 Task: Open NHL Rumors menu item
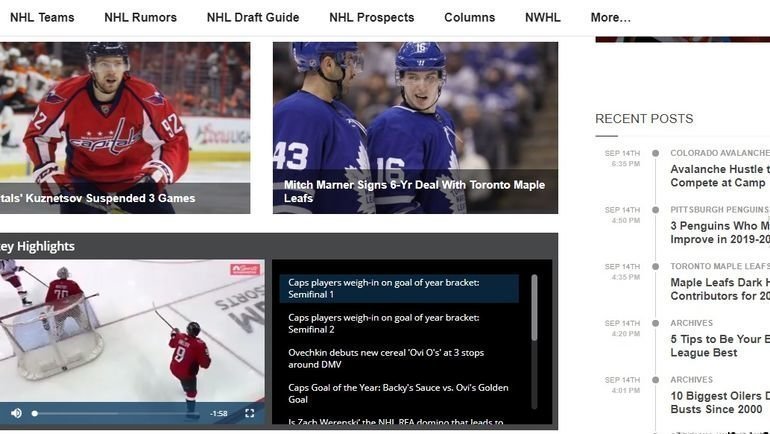coord(140,17)
